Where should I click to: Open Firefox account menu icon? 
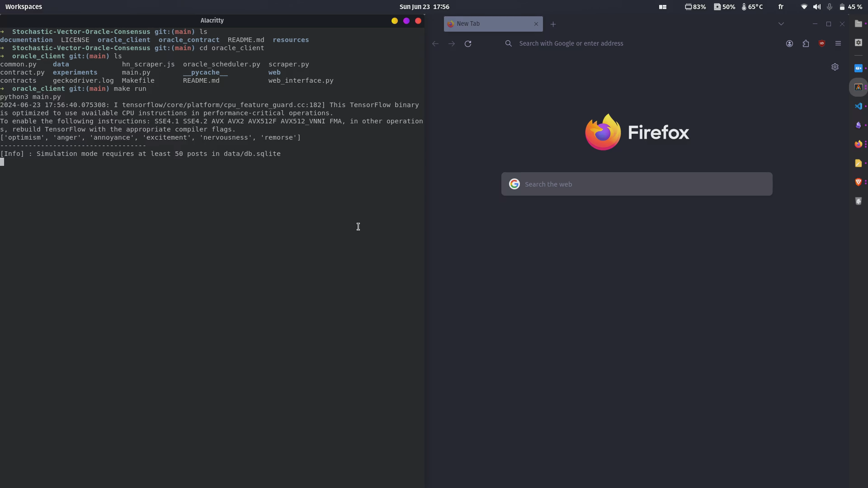click(789, 43)
